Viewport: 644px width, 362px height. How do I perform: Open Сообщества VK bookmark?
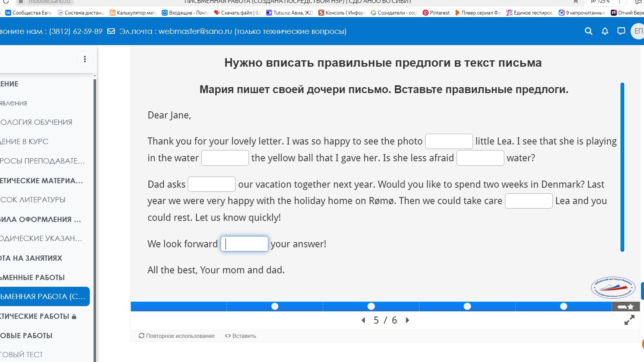pos(29,13)
